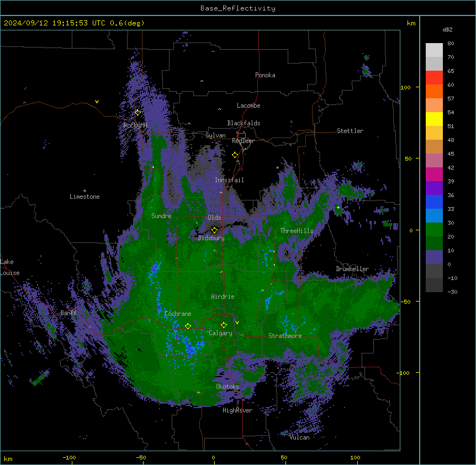The width and height of the screenshot is (476, 465).
Task: Click the Strathmore city label
Action: click(285, 336)
